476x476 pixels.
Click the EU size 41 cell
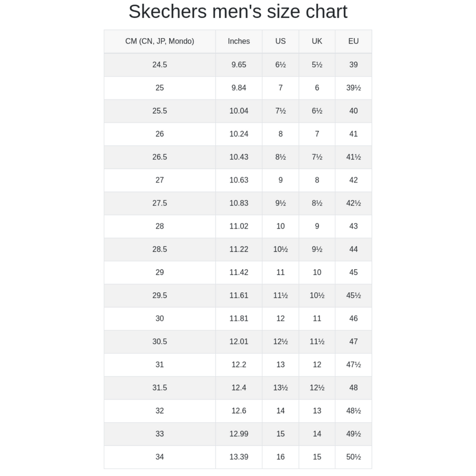click(x=353, y=134)
